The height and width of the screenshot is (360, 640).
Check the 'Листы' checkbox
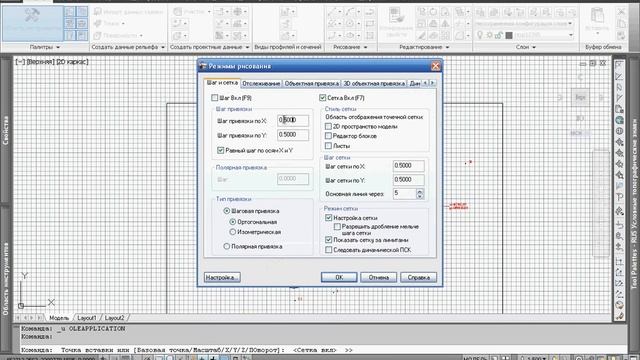pyautogui.click(x=329, y=146)
